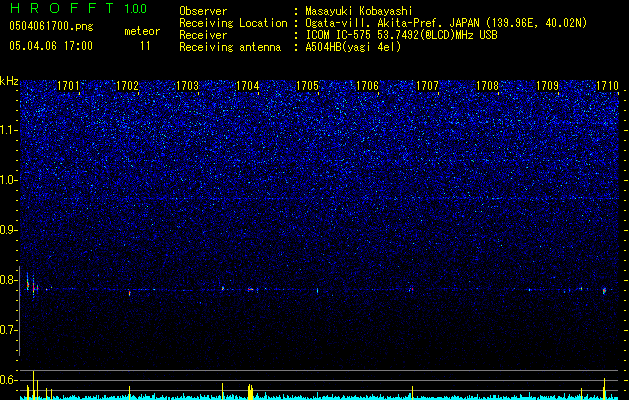Click the 0.6 kHz axis label

tap(9, 380)
